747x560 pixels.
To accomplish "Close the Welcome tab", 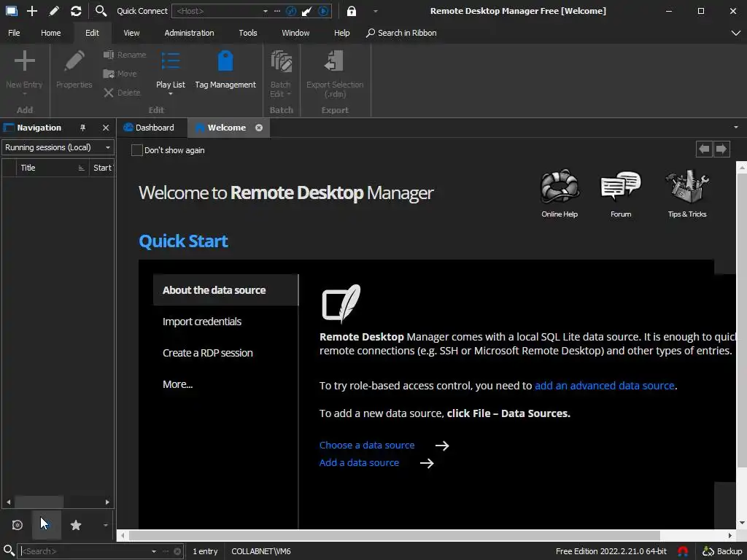I will [x=259, y=128].
